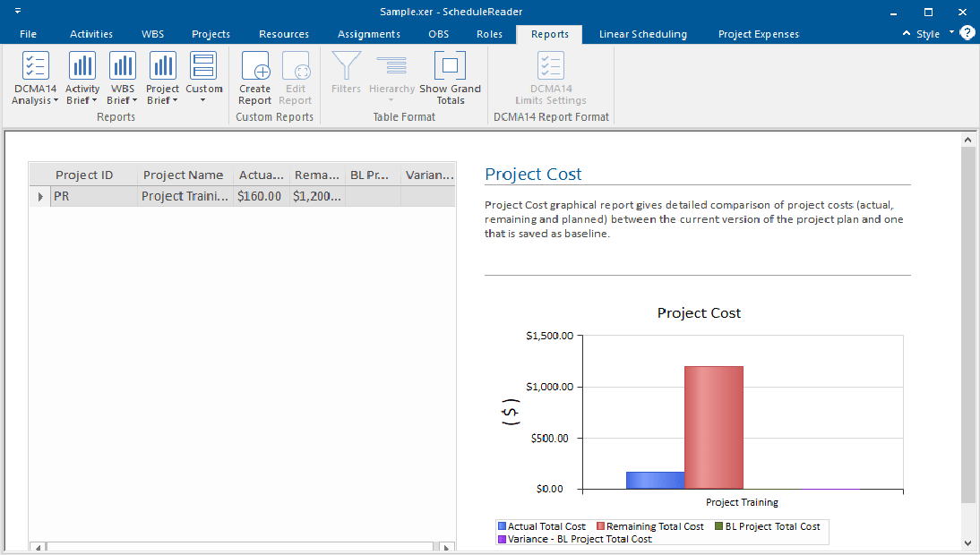Select the Project Training name cell
The width and height of the screenshot is (980, 555).
pyautogui.click(x=185, y=196)
